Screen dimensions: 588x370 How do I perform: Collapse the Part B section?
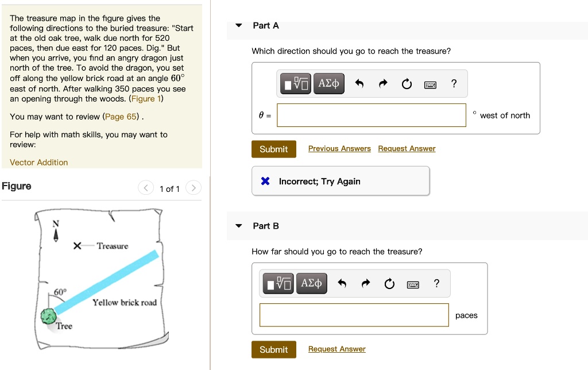239,226
